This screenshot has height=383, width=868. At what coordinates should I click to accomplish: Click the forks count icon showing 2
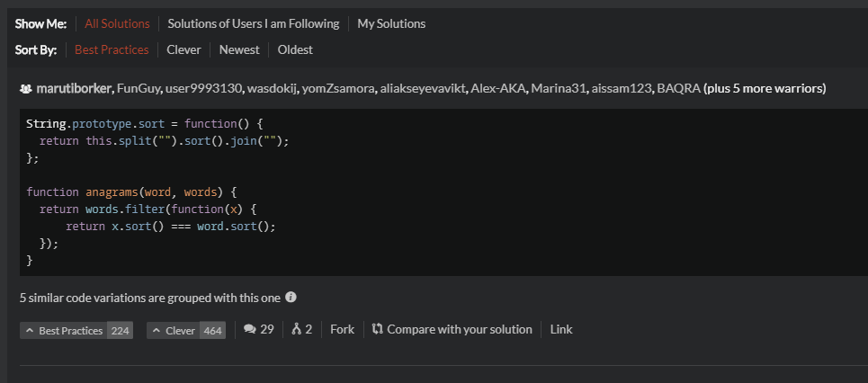point(296,329)
